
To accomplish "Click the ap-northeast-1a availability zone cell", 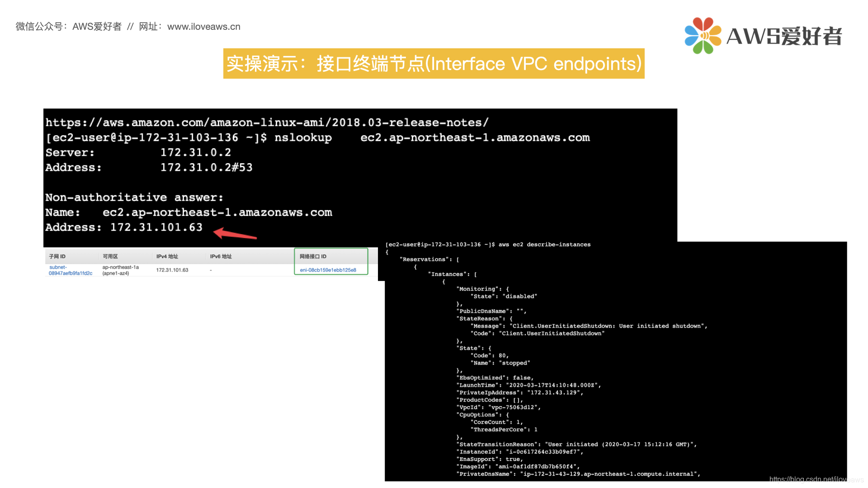I will click(x=121, y=270).
